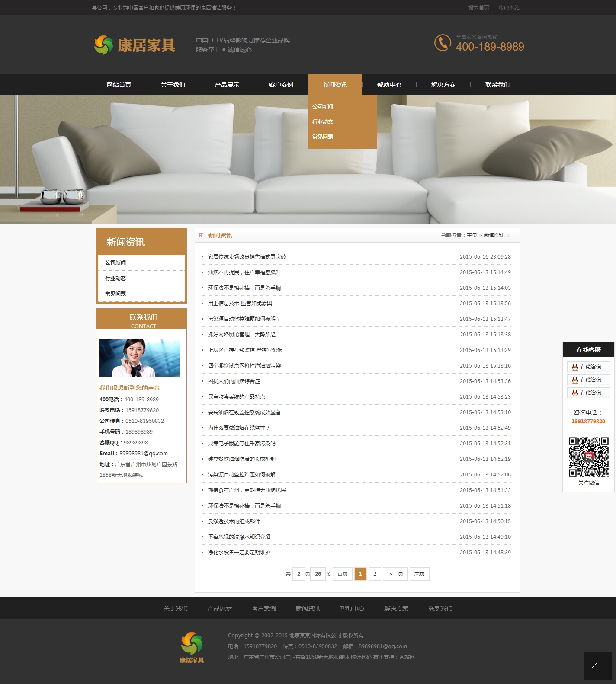This screenshot has width=616, height=684.
Task: Click the WeChat QR code image
Action: [588, 457]
